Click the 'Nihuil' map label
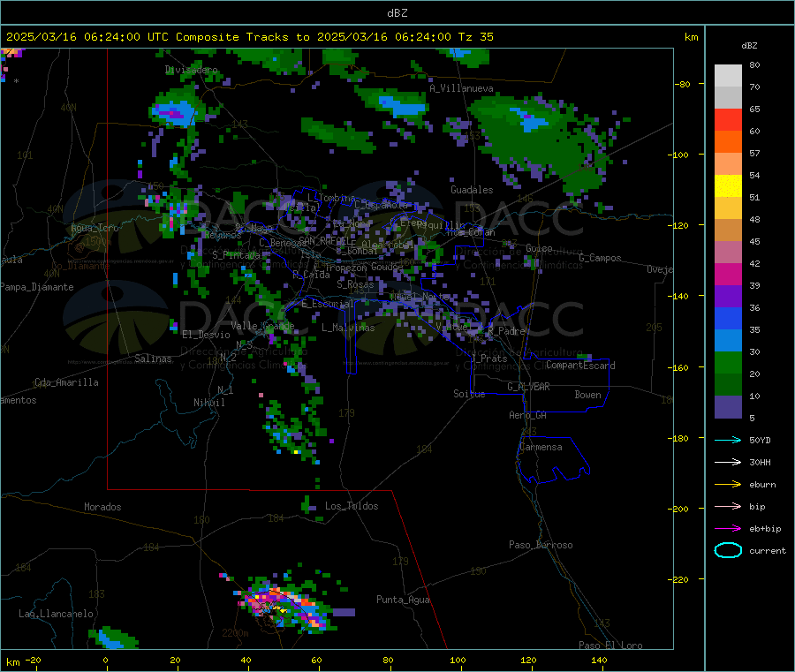This screenshot has height=672, width=795. 208,403
